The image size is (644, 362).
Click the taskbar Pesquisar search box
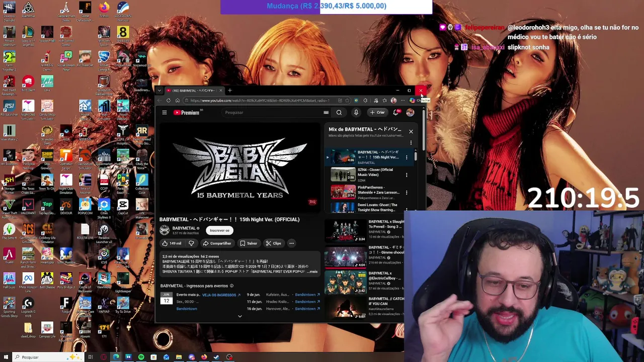(47, 357)
